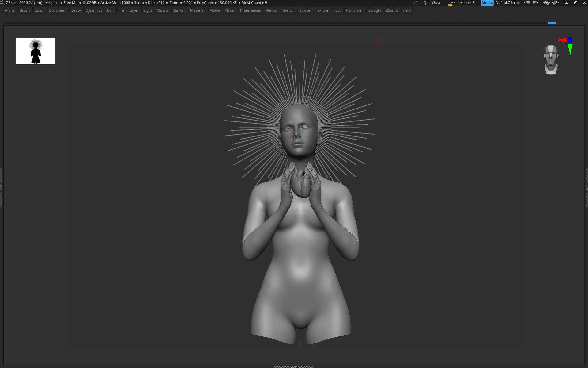Click the previous UI colors icon
The height and width of the screenshot is (368, 588).
point(527,2)
